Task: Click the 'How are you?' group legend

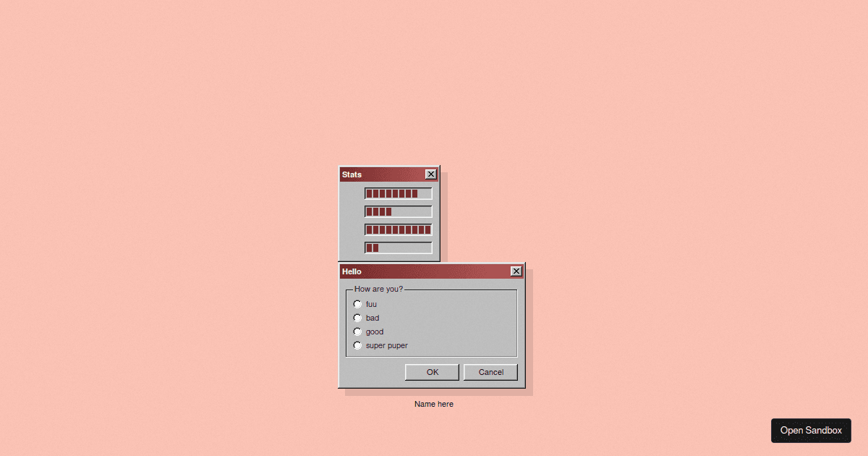Action: tap(378, 289)
